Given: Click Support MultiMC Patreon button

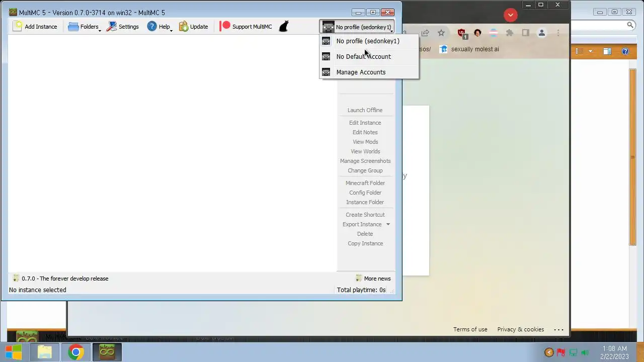Looking at the screenshot, I should click(x=246, y=27).
